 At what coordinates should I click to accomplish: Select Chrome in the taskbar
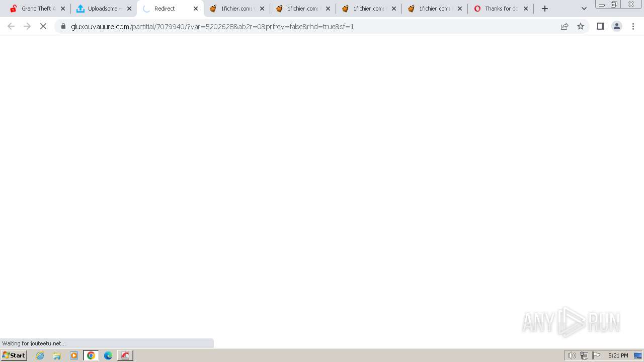click(x=91, y=355)
